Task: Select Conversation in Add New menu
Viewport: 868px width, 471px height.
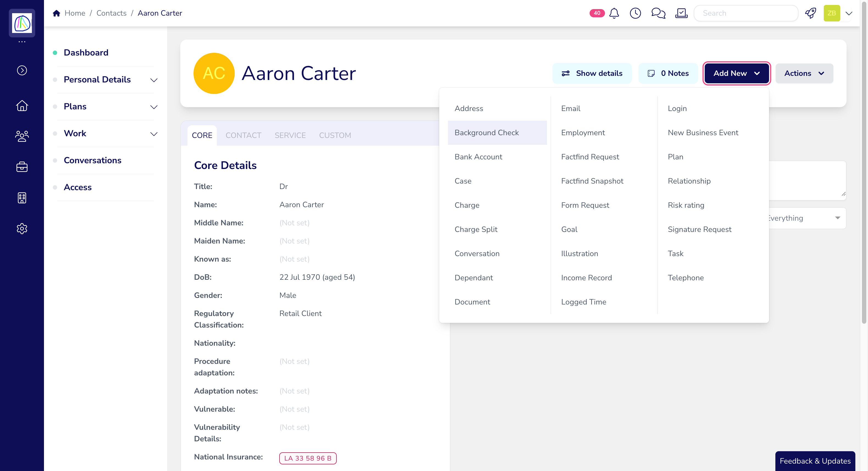Action: click(x=497, y=254)
